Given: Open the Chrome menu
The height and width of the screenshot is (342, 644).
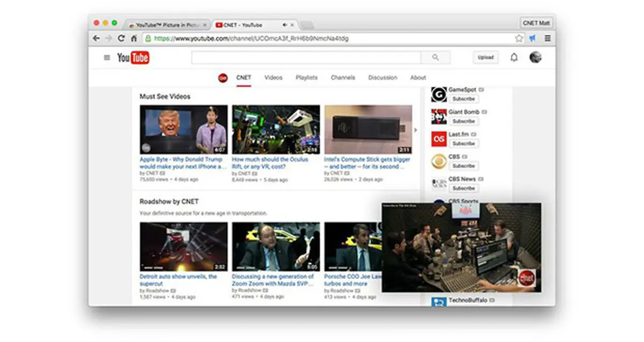Looking at the screenshot, I should [x=547, y=39].
